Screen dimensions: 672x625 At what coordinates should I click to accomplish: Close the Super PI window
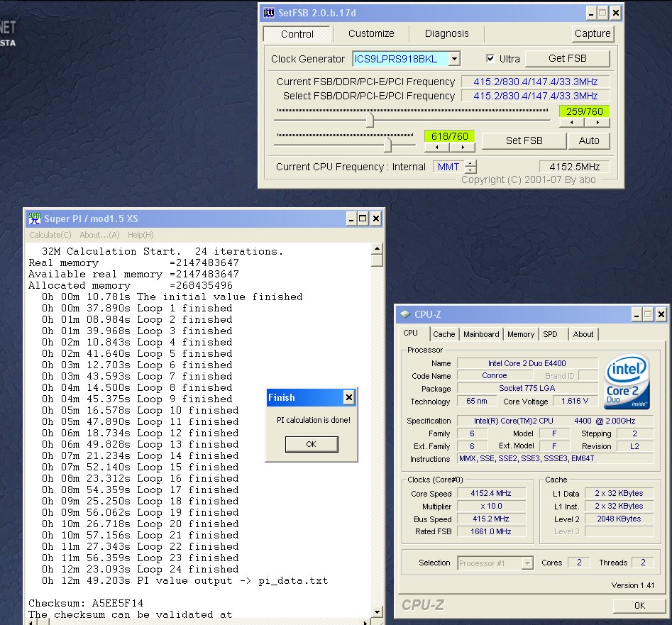click(x=375, y=219)
